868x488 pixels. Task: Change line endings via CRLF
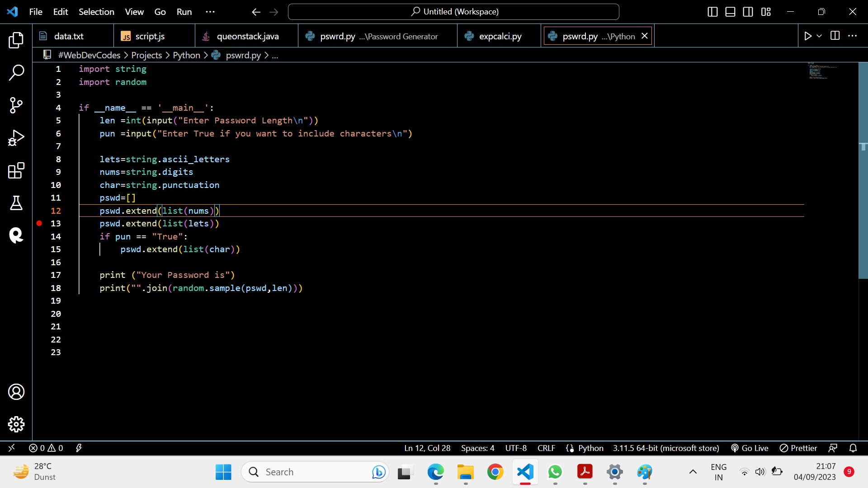click(546, 448)
